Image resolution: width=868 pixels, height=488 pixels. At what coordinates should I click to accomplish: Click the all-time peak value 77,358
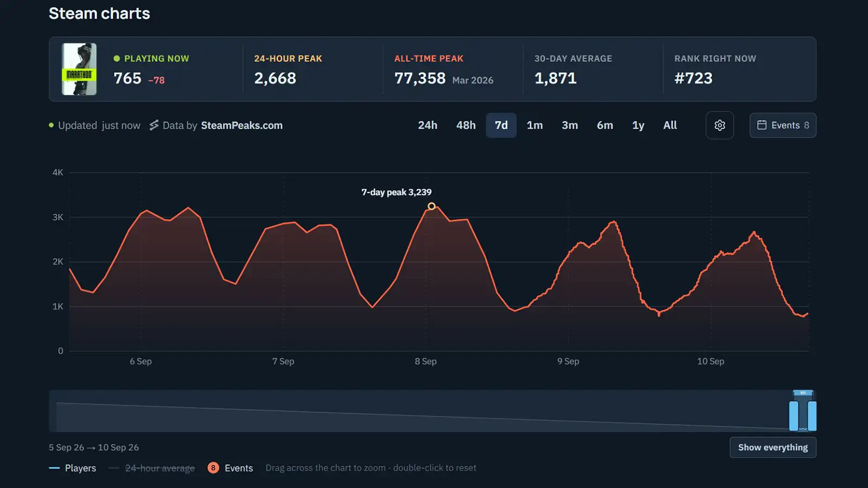(420, 78)
